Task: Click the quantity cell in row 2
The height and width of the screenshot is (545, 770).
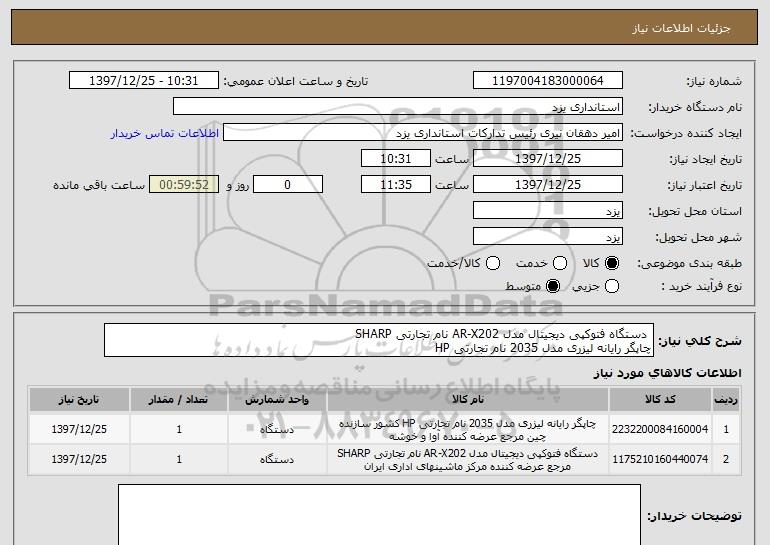Action: click(179, 459)
